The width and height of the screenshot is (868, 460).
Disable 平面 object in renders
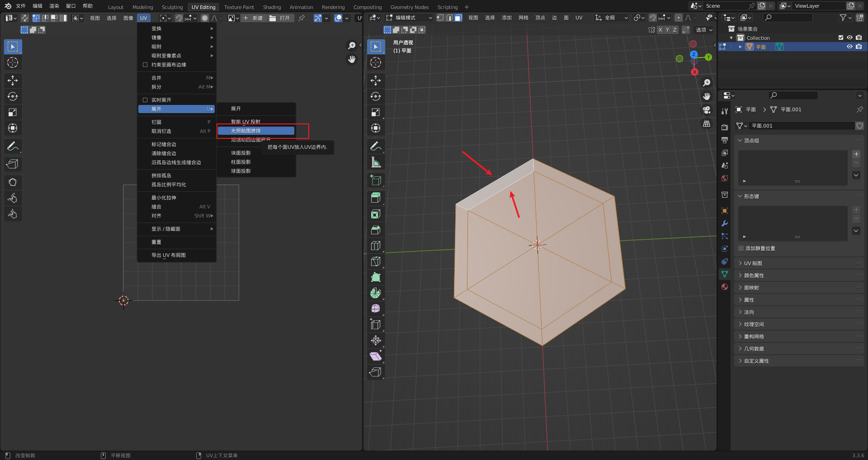pos(859,47)
